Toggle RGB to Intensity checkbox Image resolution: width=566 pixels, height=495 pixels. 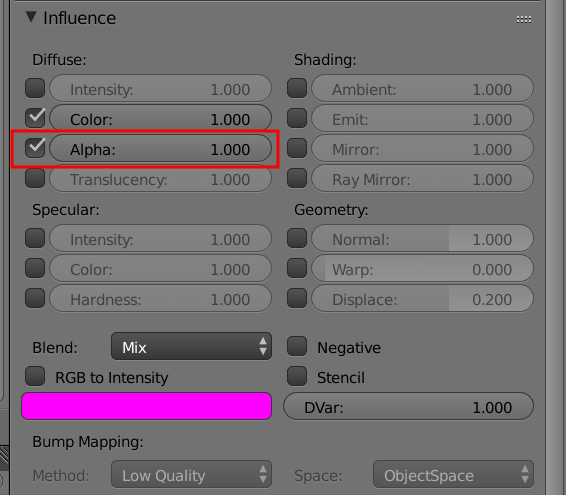tap(35, 376)
